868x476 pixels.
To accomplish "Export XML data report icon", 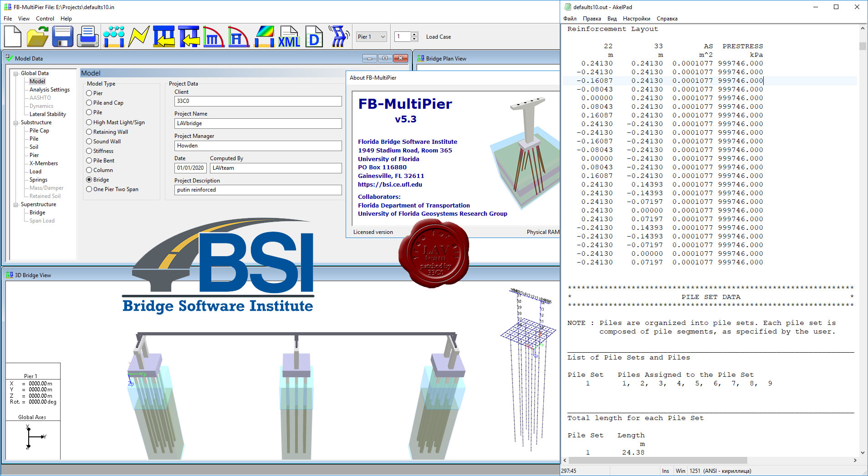I will pos(289,36).
